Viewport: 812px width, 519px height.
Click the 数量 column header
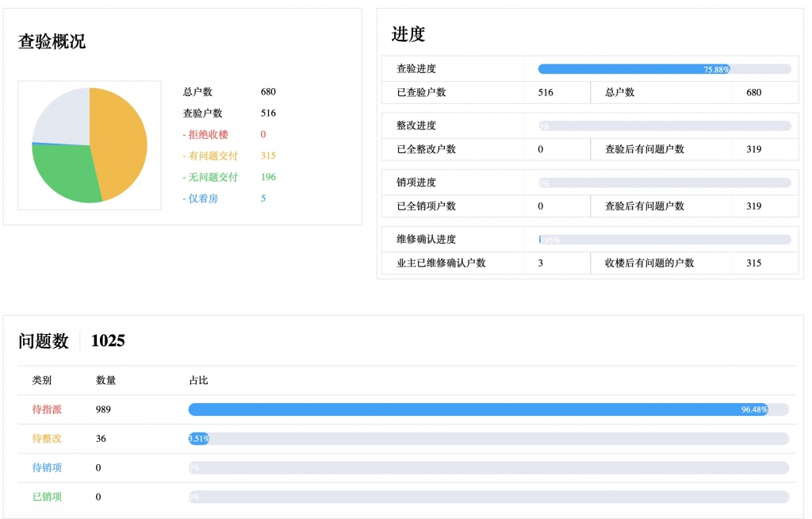pyautogui.click(x=105, y=380)
